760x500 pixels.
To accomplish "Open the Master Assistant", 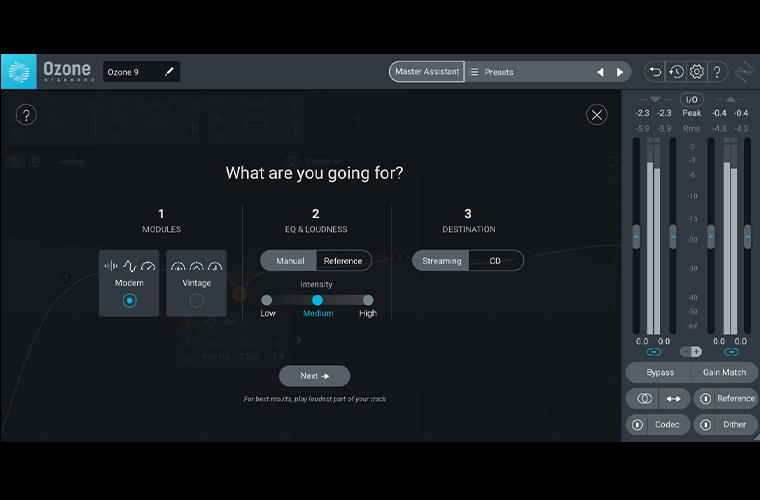I will (x=427, y=72).
